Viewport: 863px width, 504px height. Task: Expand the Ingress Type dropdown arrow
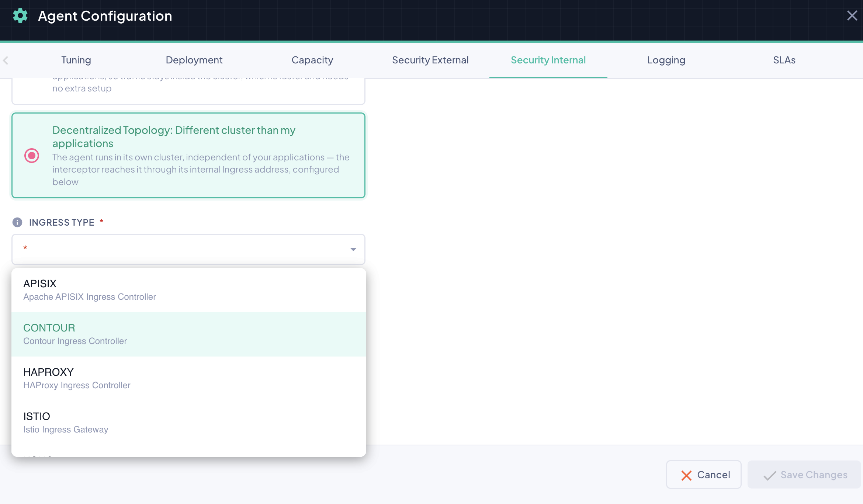point(353,250)
